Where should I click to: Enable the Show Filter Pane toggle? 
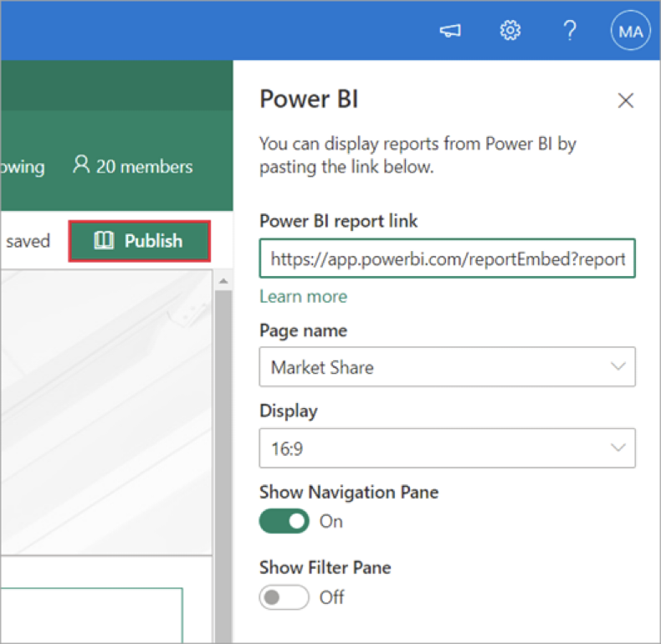tap(284, 597)
